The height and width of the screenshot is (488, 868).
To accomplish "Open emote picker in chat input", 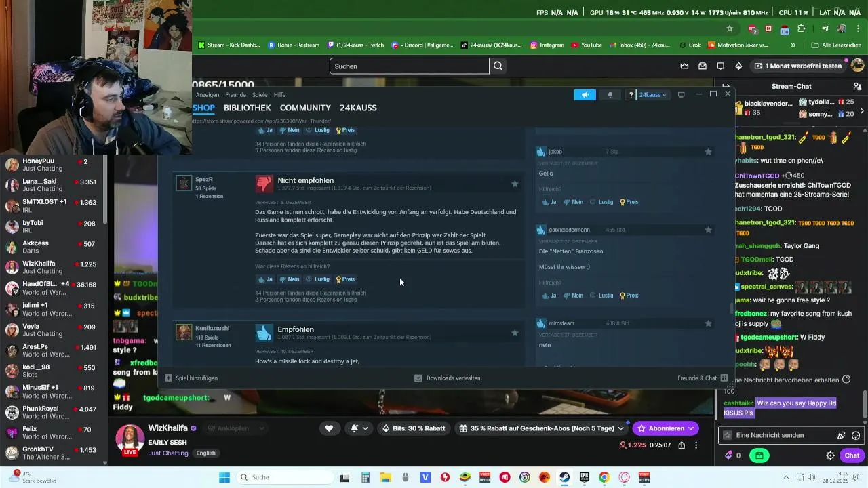I will click(x=856, y=435).
